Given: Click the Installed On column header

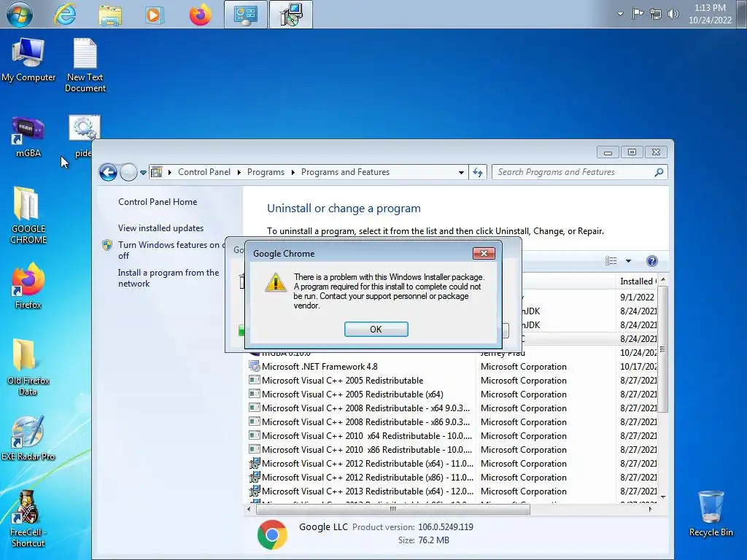Looking at the screenshot, I should (x=637, y=281).
